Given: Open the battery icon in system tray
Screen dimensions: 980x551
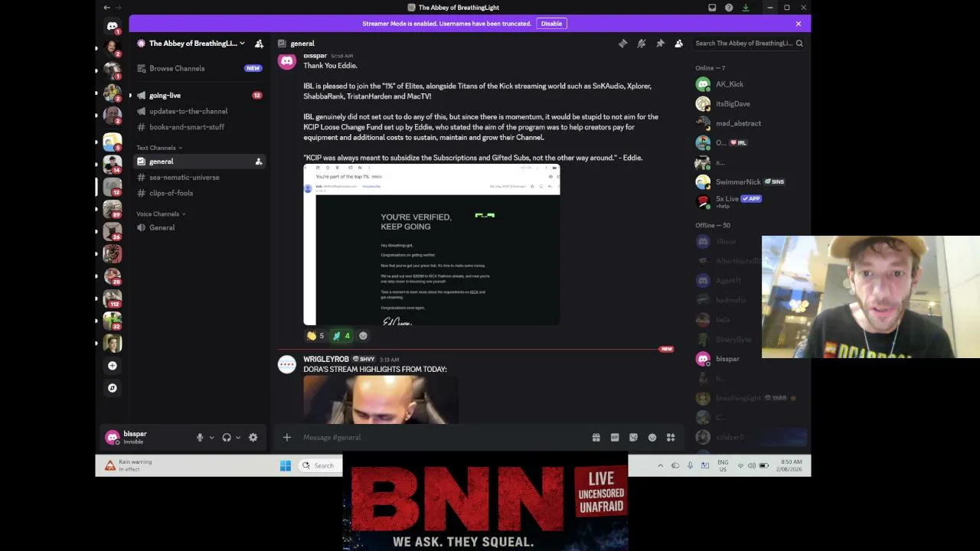Looking at the screenshot, I should pyautogui.click(x=763, y=465).
